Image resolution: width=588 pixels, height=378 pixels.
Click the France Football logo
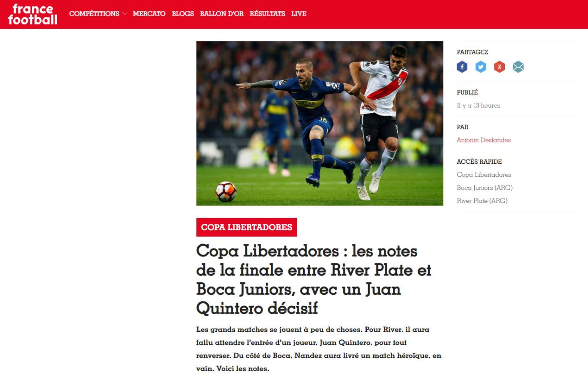pyautogui.click(x=33, y=14)
